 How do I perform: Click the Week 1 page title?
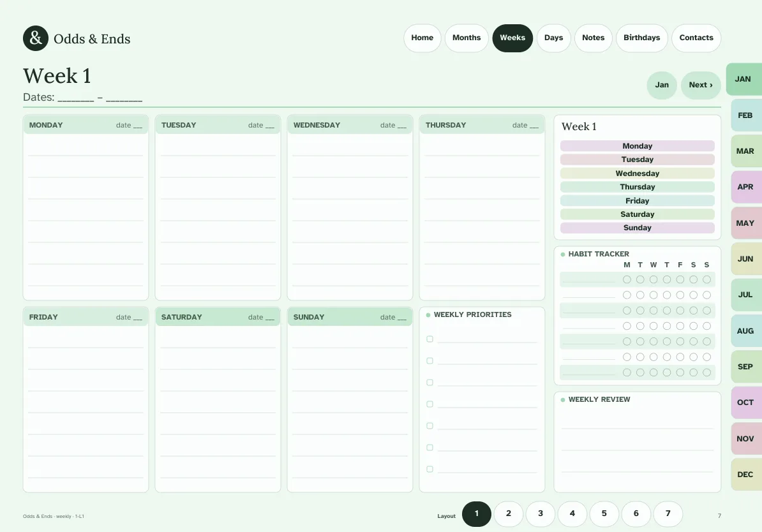[57, 76]
